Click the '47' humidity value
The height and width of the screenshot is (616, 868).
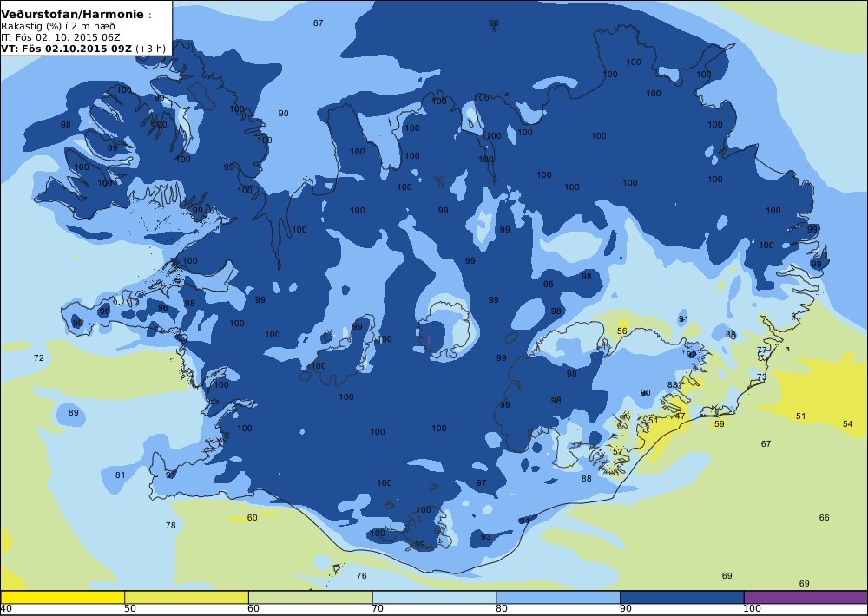pyautogui.click(x=681, y=416)
